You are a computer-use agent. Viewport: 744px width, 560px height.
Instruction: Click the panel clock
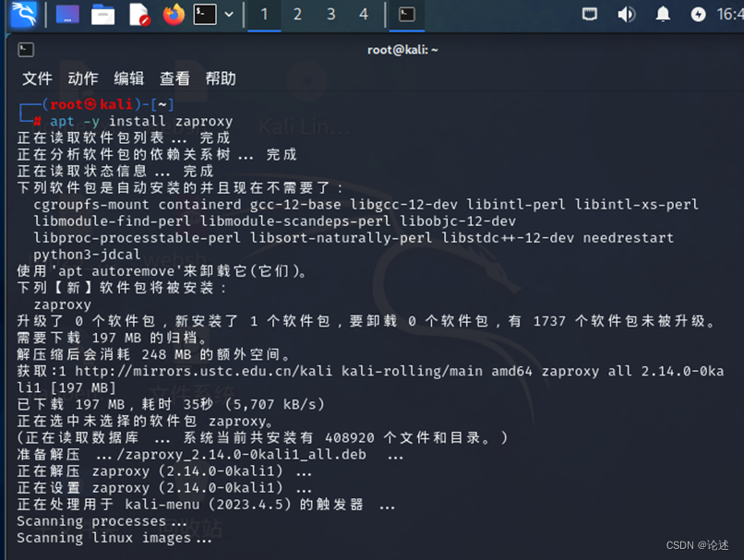(x=730, y=15)
